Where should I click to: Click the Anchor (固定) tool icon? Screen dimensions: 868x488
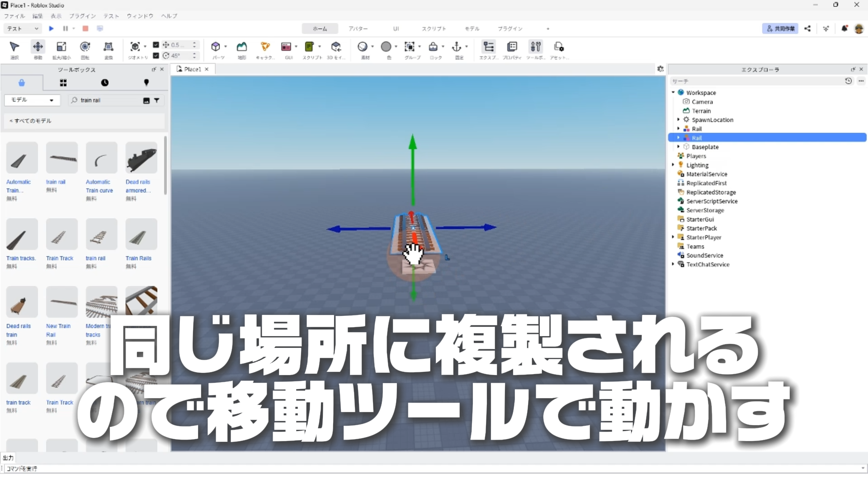(x=457, y=47)
